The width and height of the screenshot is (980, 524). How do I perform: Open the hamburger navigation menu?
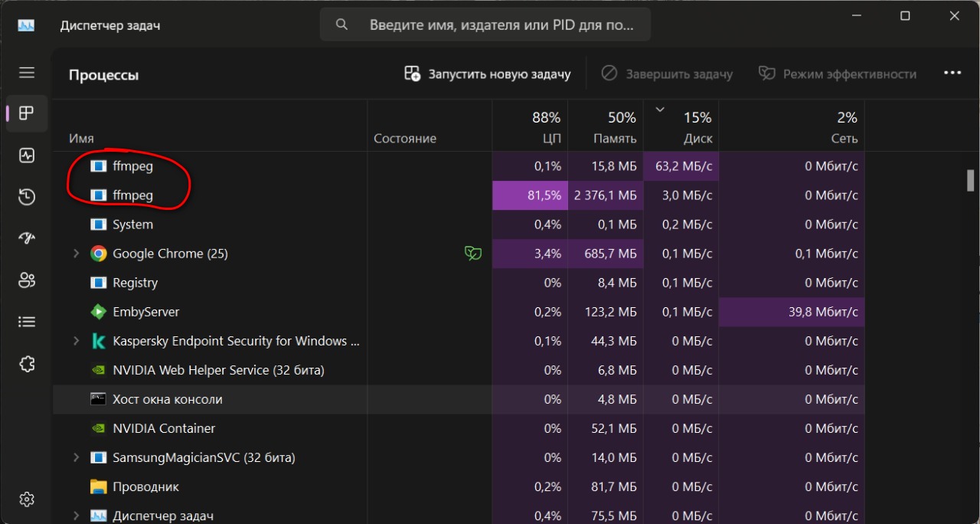(x=27, y=73)
